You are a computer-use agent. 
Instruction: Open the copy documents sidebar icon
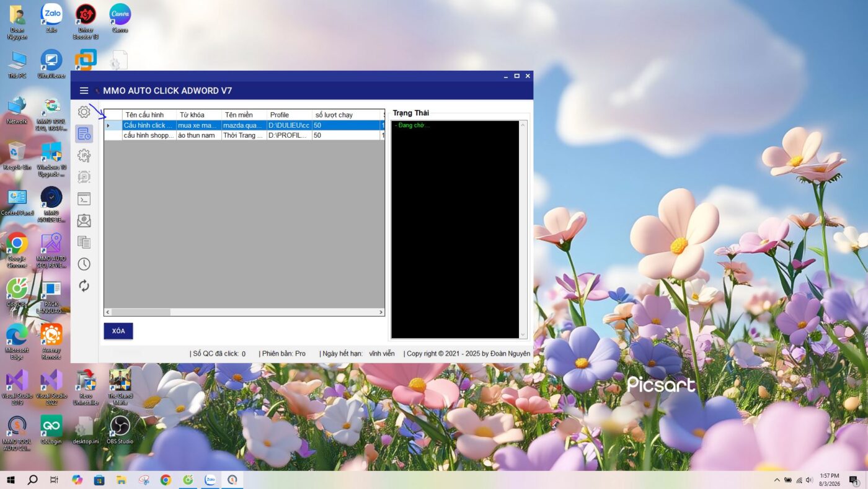pyautogui.click(x=84, y=243)
